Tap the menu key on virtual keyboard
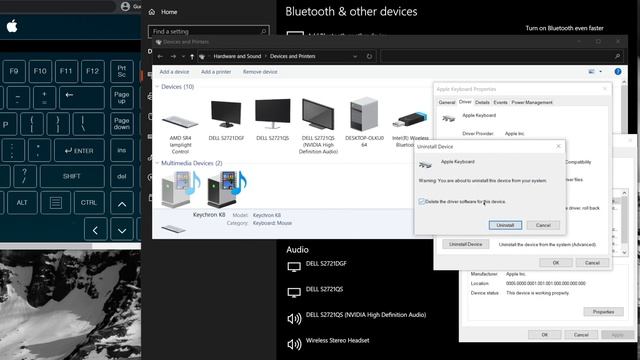Image resolution: width=640 pixels, height=360 pixels. [x=56, y=202]
